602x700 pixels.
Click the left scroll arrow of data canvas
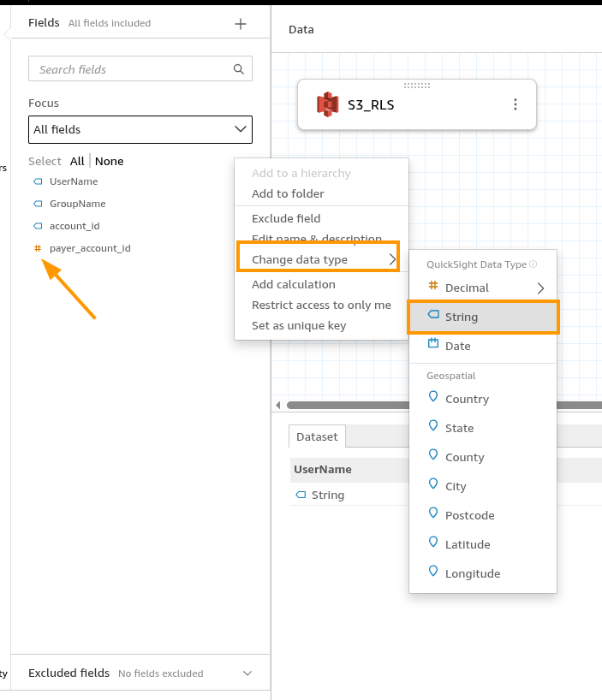[277, 405]
